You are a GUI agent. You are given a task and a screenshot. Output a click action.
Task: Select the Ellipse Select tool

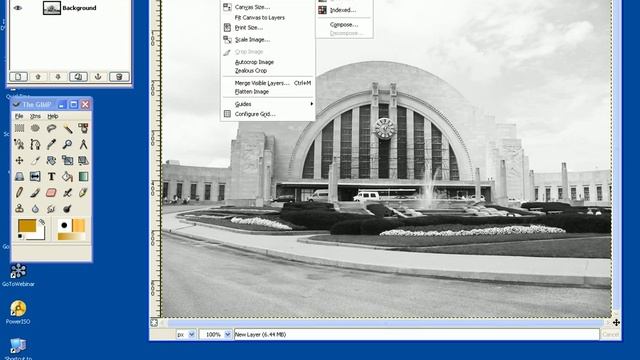click(x=35, y=128)
